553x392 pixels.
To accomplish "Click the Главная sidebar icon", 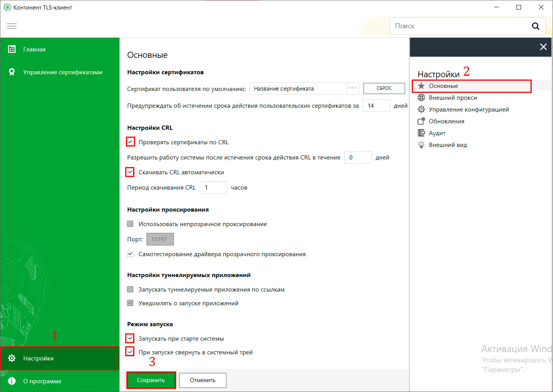I will click(x=12, y=49).
